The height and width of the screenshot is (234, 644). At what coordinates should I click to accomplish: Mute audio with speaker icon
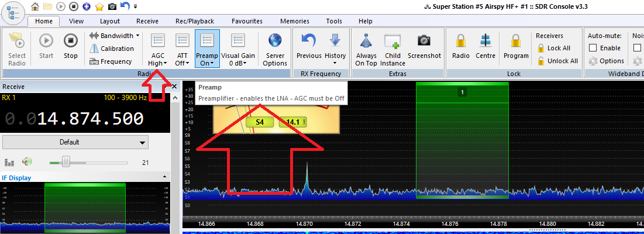click(26, 162)
